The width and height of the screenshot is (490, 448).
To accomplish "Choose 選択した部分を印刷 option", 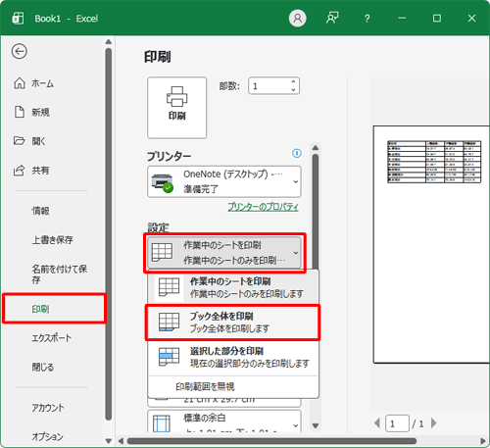I will pyautogui.click(x=233, y=357).
